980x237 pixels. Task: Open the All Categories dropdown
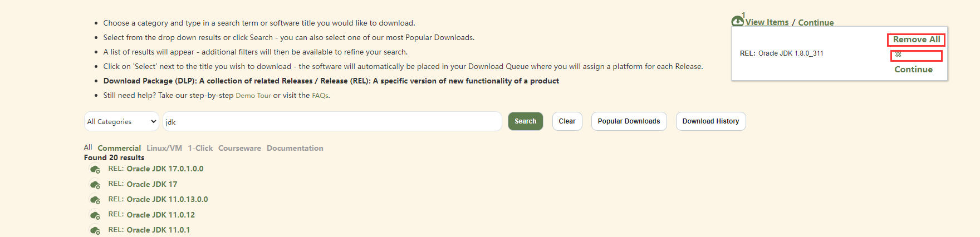click(x=121, y=121)
